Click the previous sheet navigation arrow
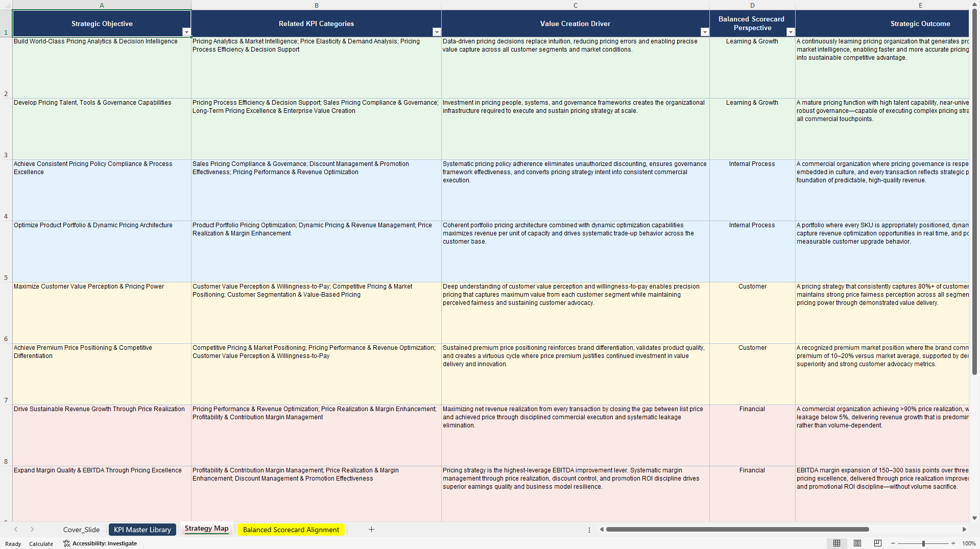The image size is (980, 549). 16,530
